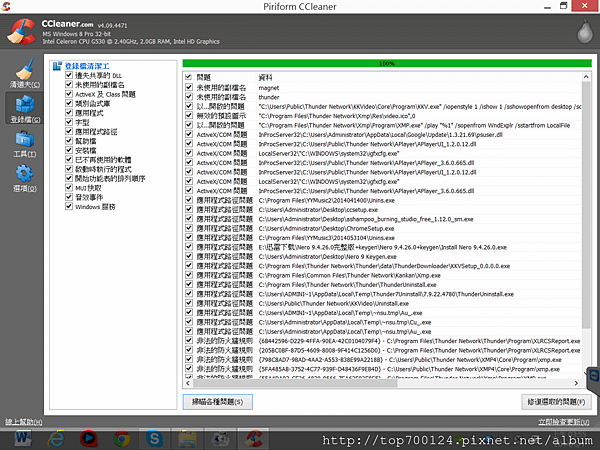Select the YYMusic2 Unins.exe row
Viewport: 600px width, 450px height.
tap(383, 200)
